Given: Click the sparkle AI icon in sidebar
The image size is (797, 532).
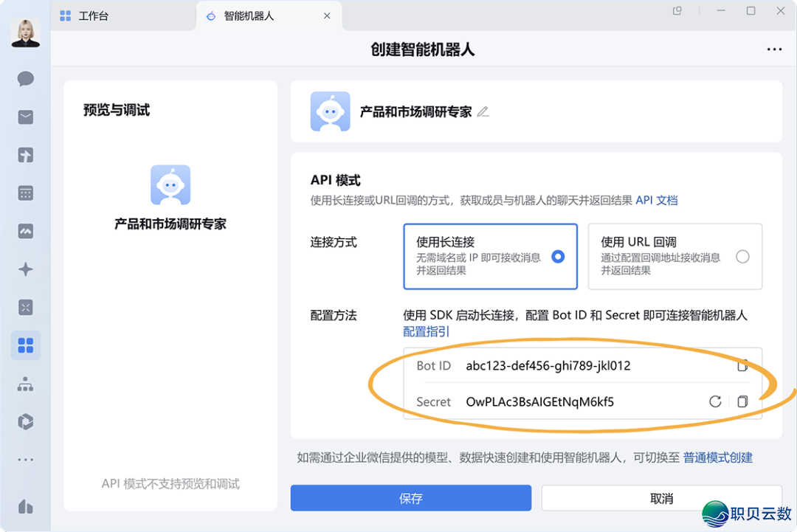Looking at the screenshot, I should click(x=26, y=269).
